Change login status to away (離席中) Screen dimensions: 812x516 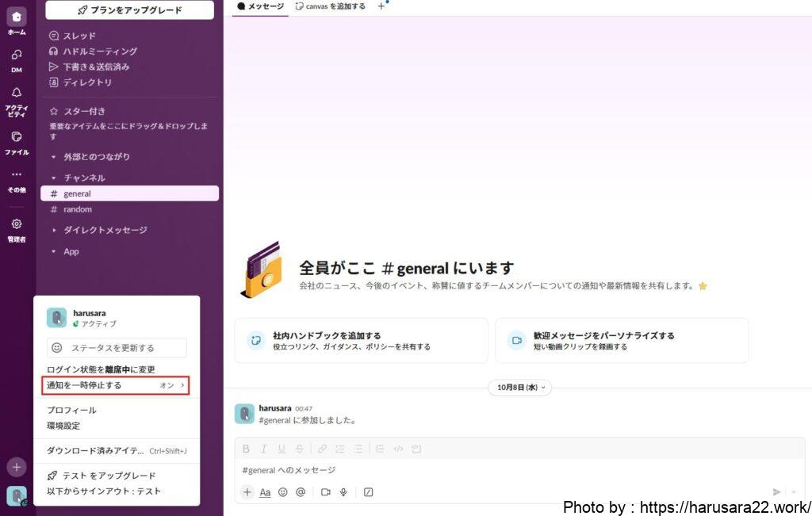click(x=101, y=369)
